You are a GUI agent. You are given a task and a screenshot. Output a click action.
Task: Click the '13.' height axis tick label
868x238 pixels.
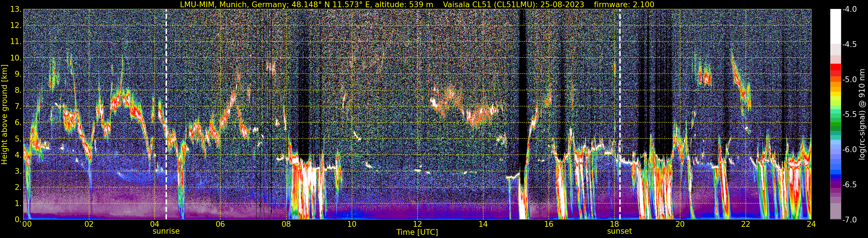(x=16, y=10)
